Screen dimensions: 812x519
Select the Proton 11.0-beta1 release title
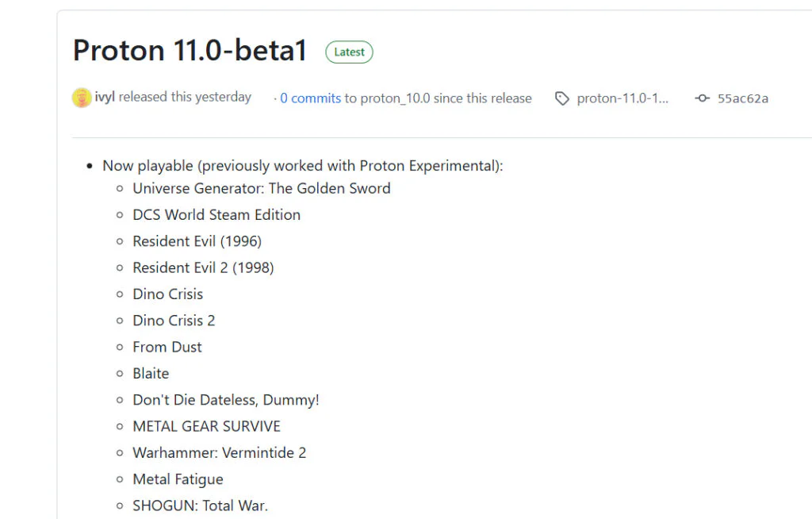click(190, 50)
